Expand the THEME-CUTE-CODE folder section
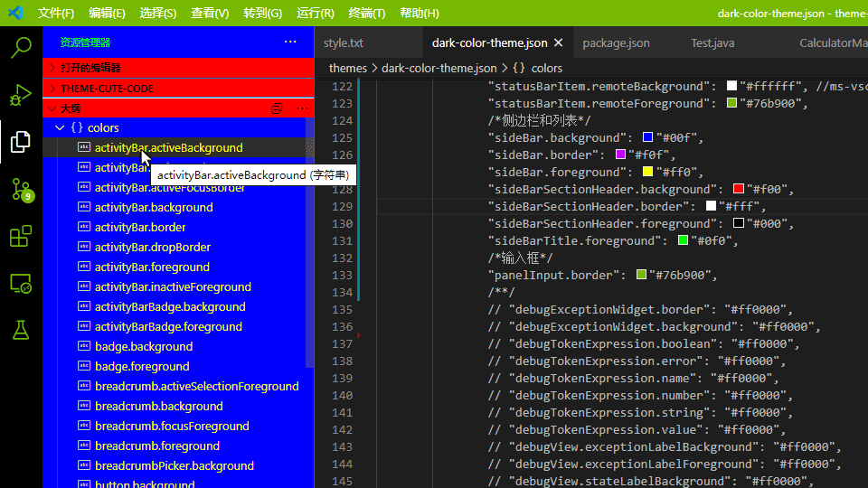Image resolution: width=868 pixels, height=488 pixels. pos(178,88)
